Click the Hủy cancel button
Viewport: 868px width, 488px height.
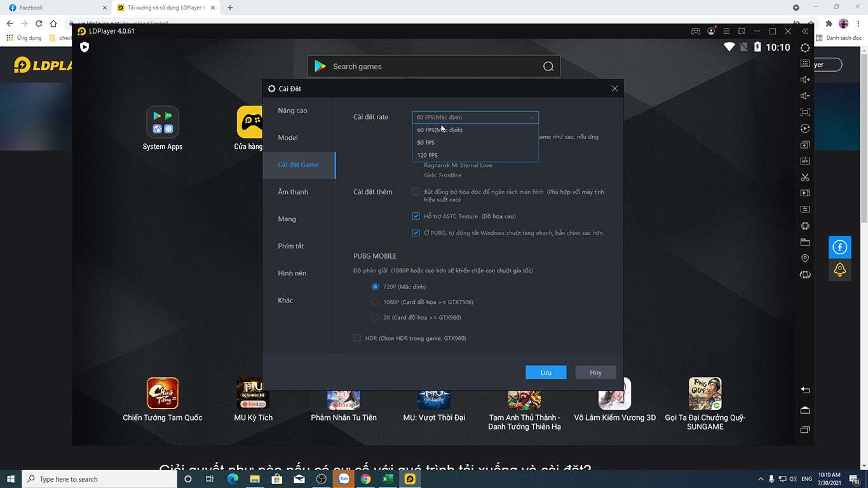click(595, 372)
